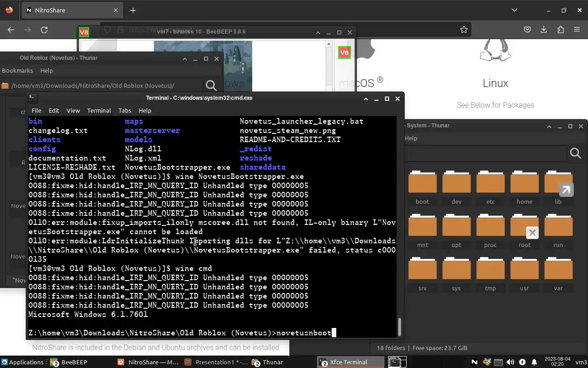The image size is (588, 368).
Task: Open the File menu in Terminal
Action: click(x=36, y=110)
